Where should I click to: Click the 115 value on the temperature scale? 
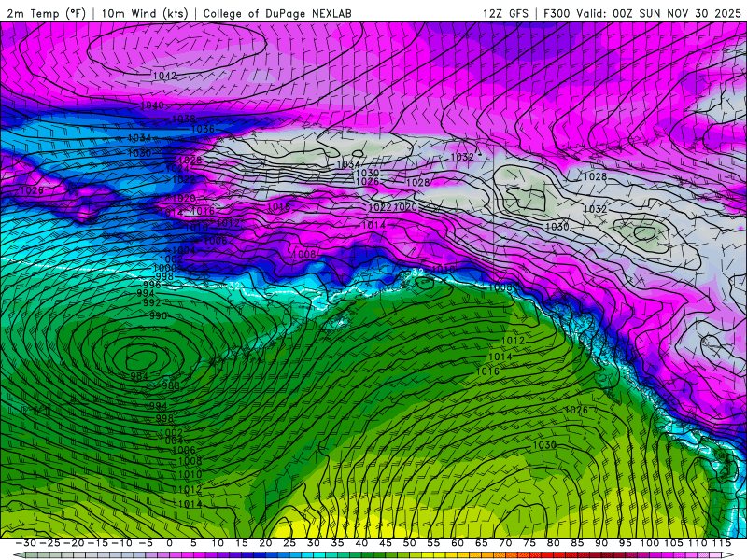tap(721, 543)
